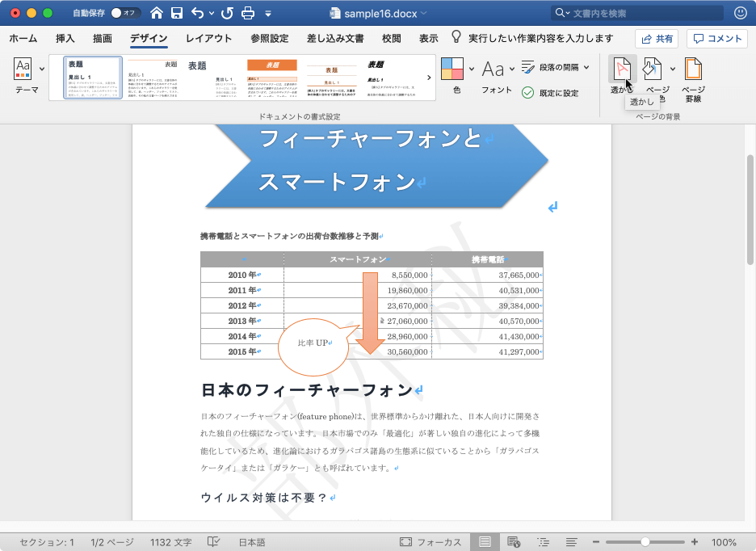Expand paragraph spacing dropdown arrow
Screen dimensions: 756x551
586,67
